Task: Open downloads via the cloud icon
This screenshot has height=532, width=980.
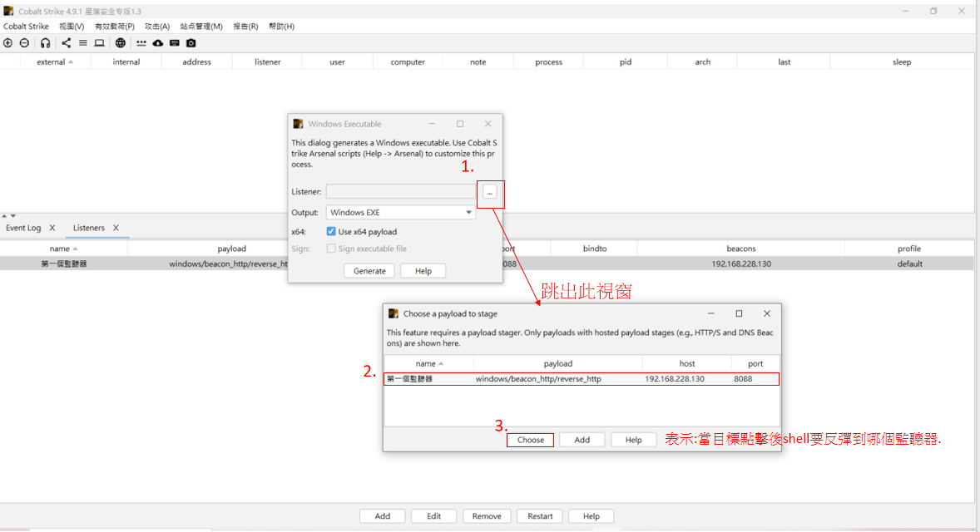Action: pyautogui.click(x=158, y=43)
